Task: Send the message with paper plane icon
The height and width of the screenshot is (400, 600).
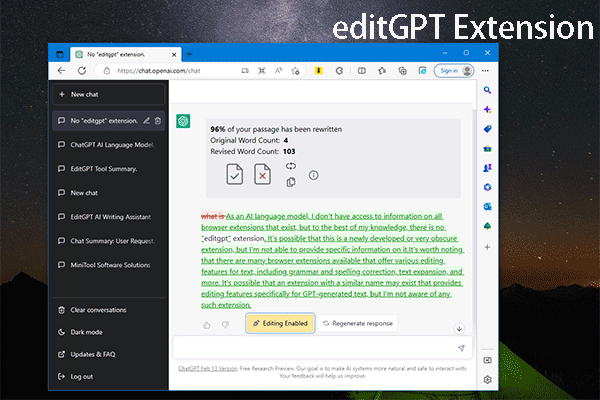Action: (x=461, y=348)
